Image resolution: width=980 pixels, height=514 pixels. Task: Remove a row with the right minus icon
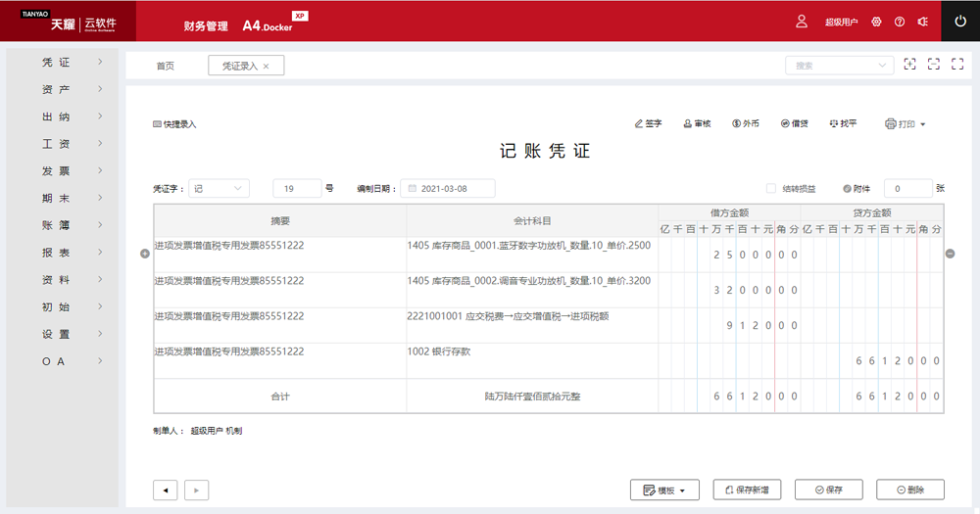coord(950,255)
